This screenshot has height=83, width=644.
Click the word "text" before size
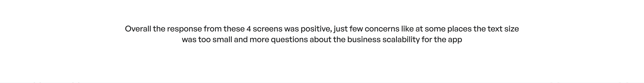(495, 29)
